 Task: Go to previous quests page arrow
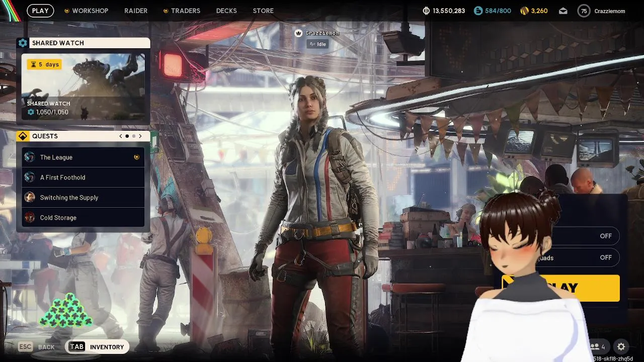[120, 136]
